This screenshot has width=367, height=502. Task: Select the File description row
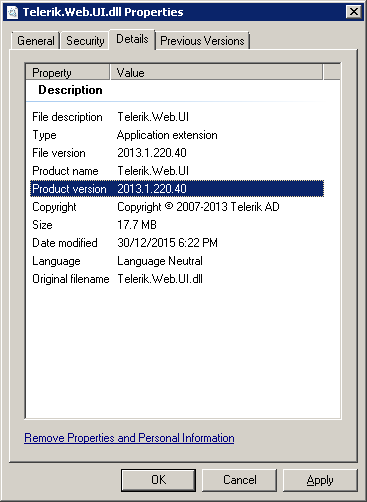177,117
